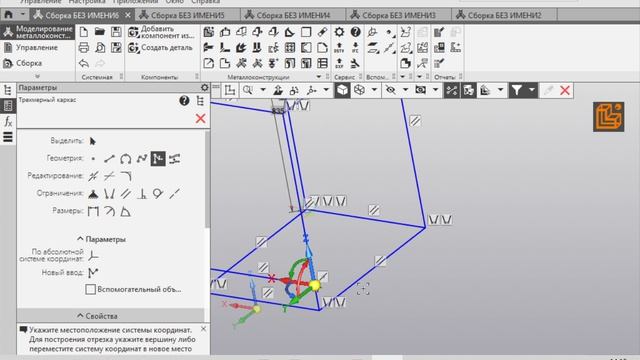Image resolution: width=640 pixels, height=360 pixels.
Task: Switch to the Сборка БЕЗ ИМЕНИ3 tab
Action: coord(399,15)
